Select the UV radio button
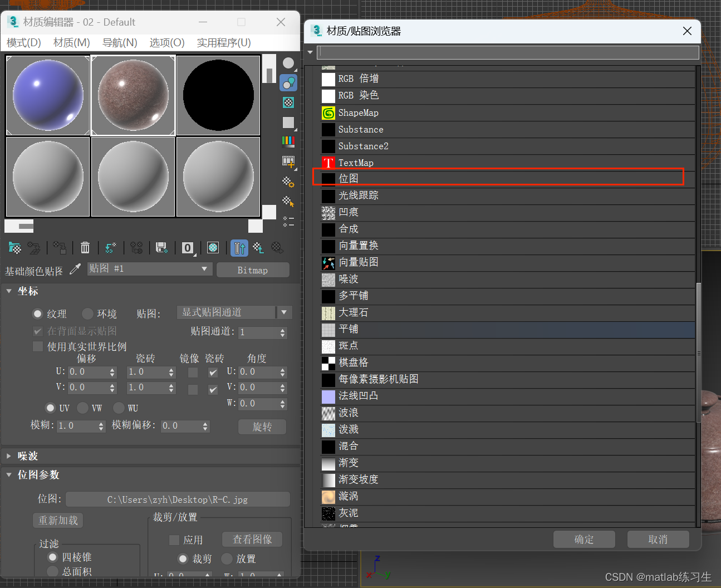This screenshot has height=588, width=721. [x=51, y=408]
